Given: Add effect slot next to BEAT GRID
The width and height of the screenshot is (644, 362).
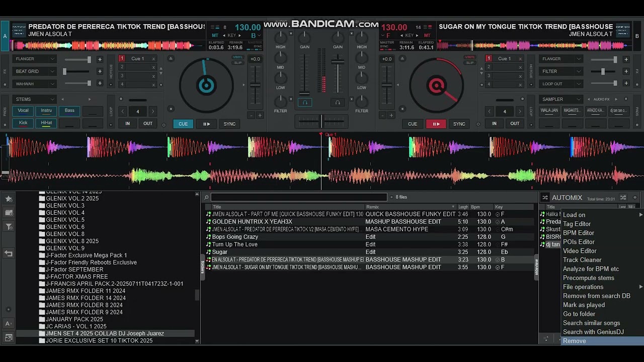Looking at the screenshot, I should point(100,71).
